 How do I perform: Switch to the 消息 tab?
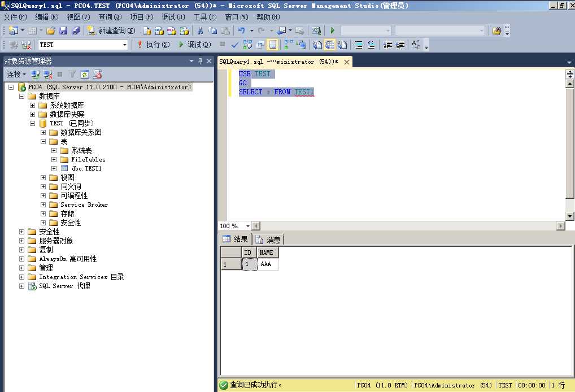pos(268,240)
